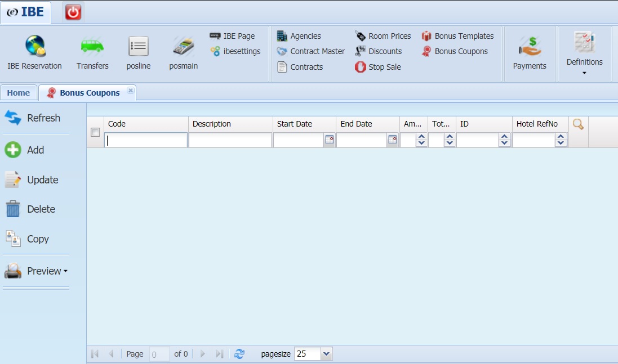Viewport: 618px width, 364px height.
Task: Focus the Description filter input field
Action: [230, 140]
